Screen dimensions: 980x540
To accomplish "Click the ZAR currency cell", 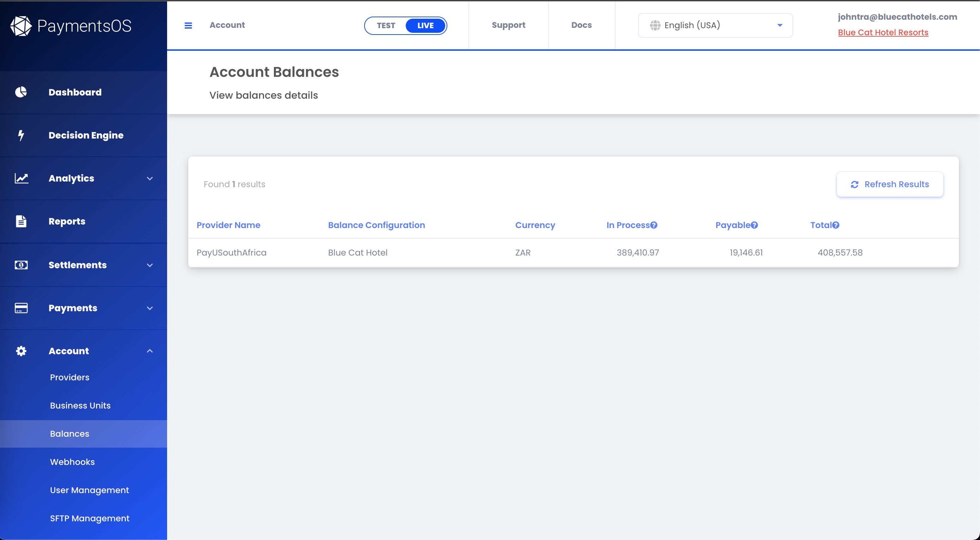I will tap(523, 252).
